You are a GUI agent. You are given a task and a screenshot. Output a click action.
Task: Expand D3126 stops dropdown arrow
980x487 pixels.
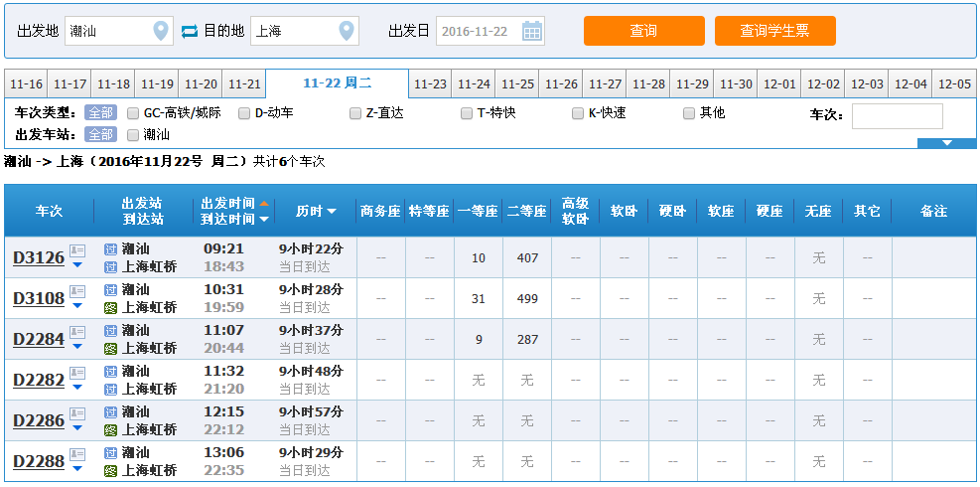(77, 264)
